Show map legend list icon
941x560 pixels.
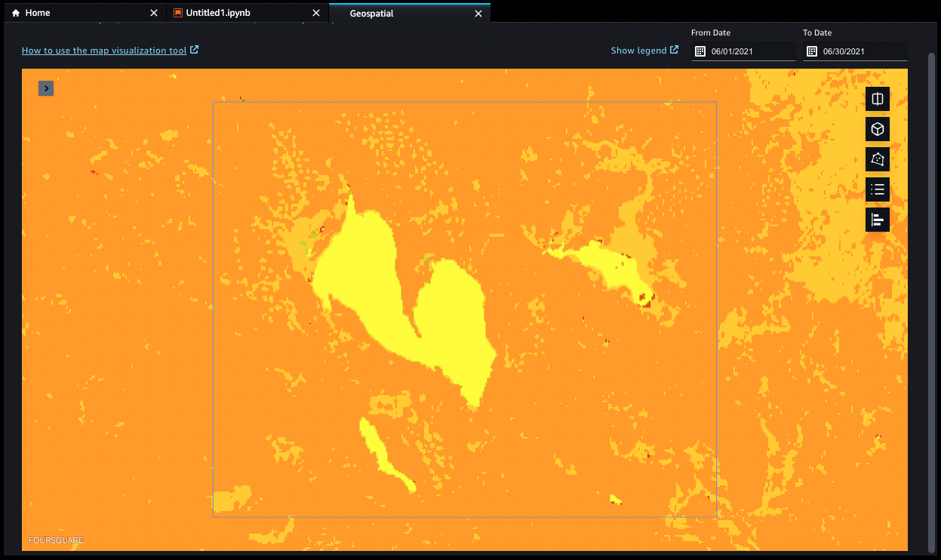point(878,189)
